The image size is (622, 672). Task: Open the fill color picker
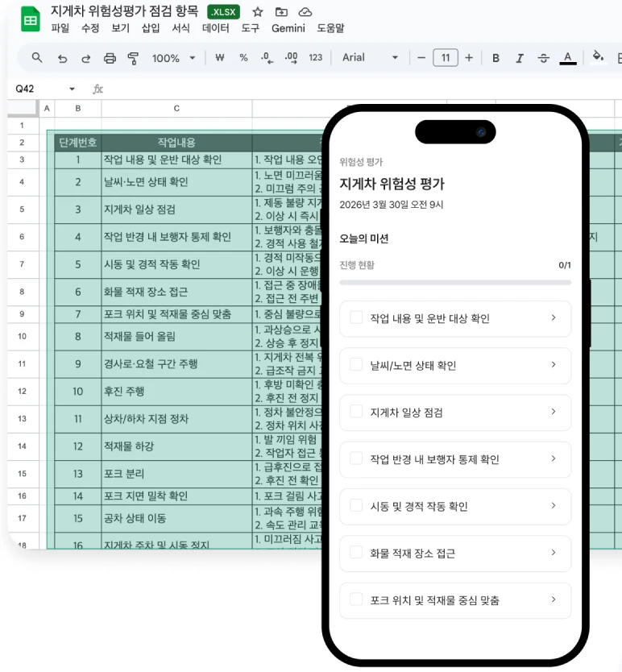[598, 56]
